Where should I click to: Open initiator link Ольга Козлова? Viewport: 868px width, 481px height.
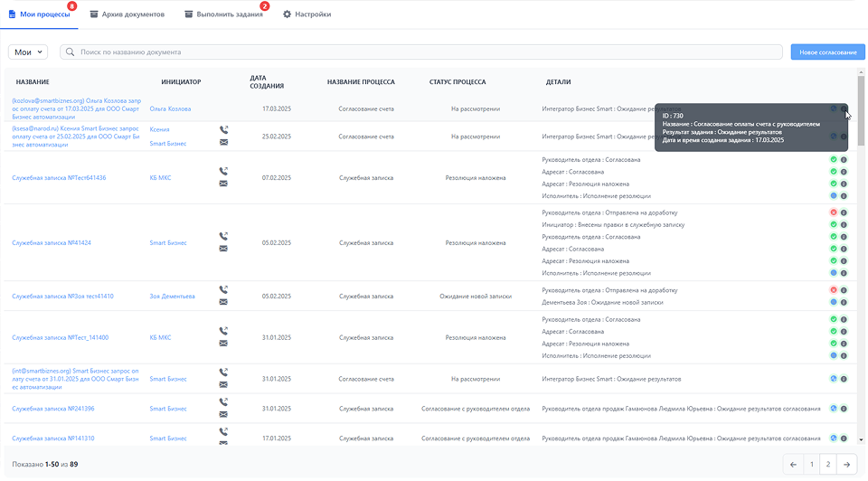click(170, 108)
